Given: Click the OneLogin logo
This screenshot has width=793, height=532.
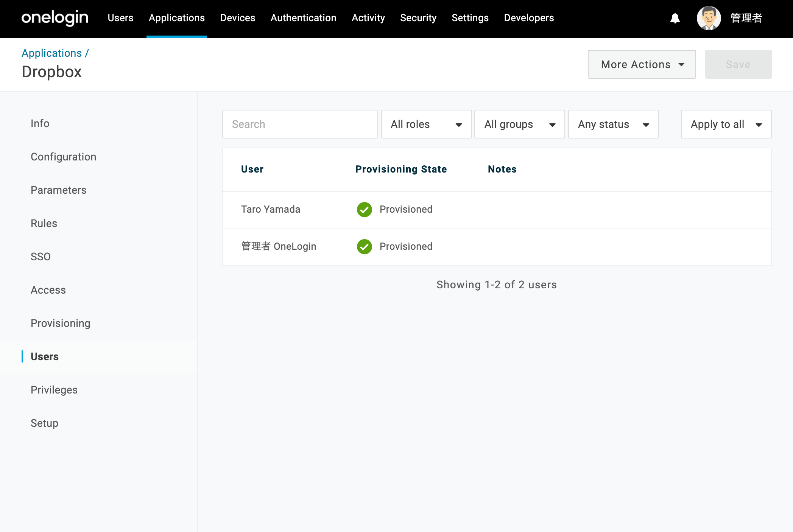Looking at the screenshot, I should tap(55, 18).
